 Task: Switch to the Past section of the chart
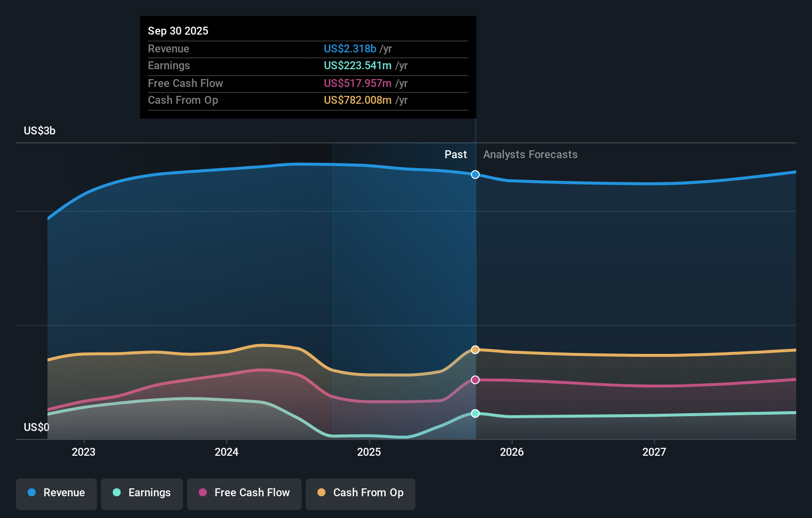[455, 154]
